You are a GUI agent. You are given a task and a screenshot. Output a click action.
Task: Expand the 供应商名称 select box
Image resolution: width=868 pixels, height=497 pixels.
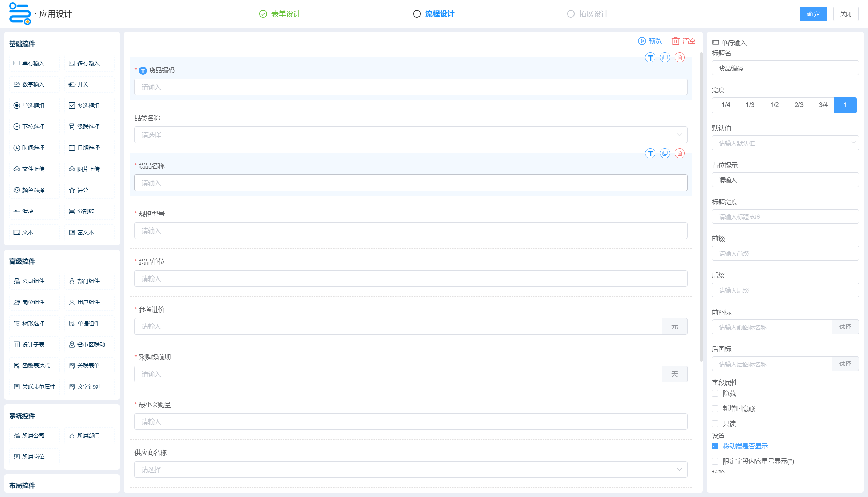(x=410, y=469)
